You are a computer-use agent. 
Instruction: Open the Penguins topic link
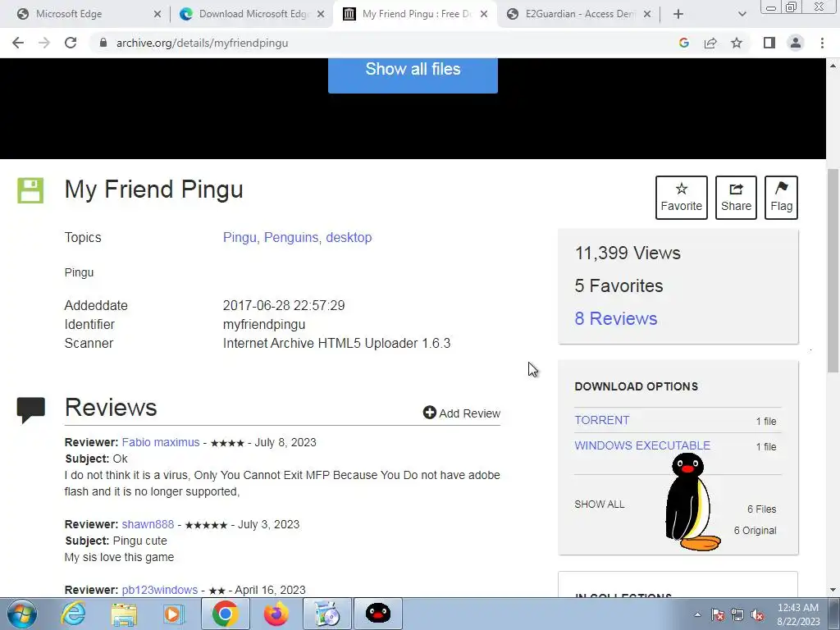point(291,237)
